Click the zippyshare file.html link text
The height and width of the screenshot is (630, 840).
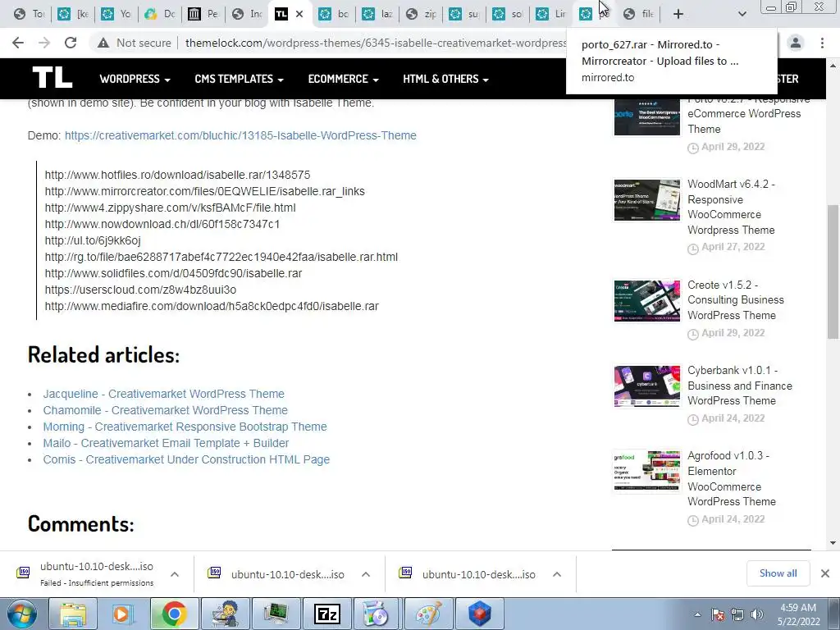[x=171, y=208]
